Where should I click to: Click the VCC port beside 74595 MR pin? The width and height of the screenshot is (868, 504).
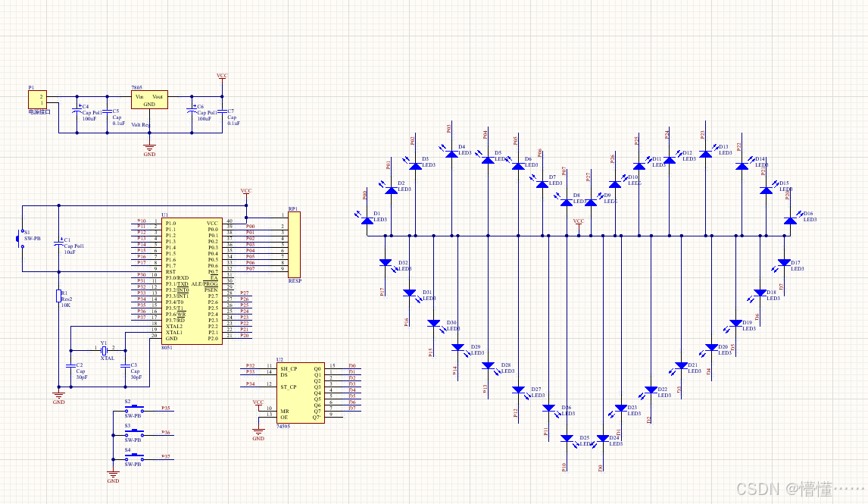(258, 404)
